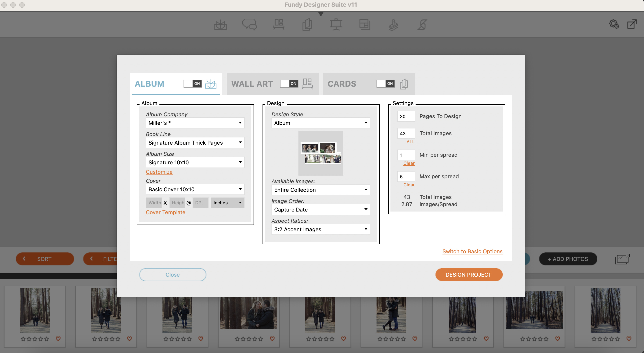Click the cover Width input field
Screen dimensions: 644x353
[x=154, y=203]
